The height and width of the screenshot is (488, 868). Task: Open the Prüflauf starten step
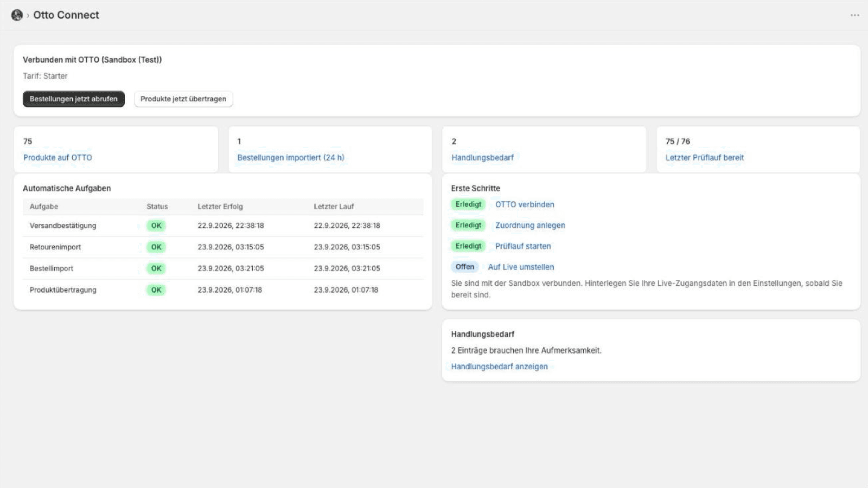[523, 246]
